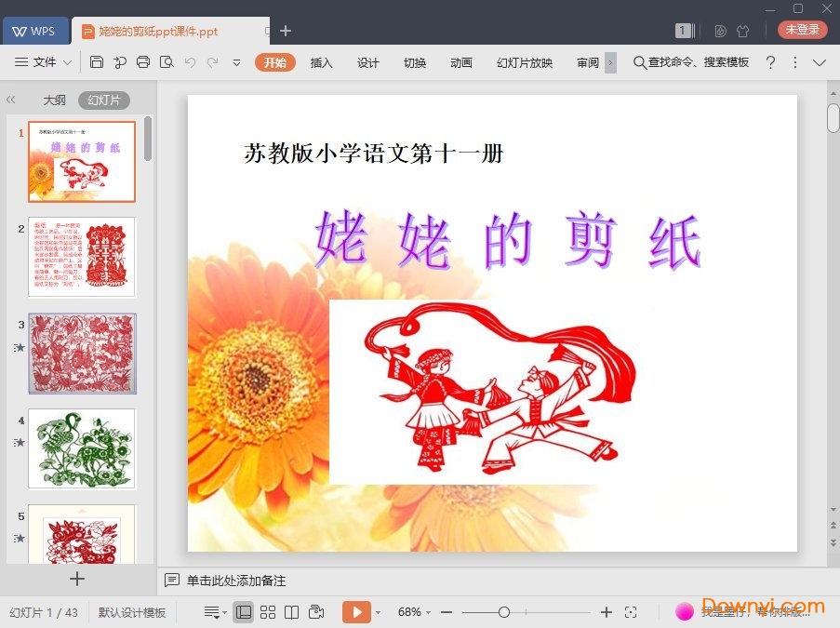840x628 pixels.
Task: Click the Fit-to-window icon in status bar
Action: (633, 612)
